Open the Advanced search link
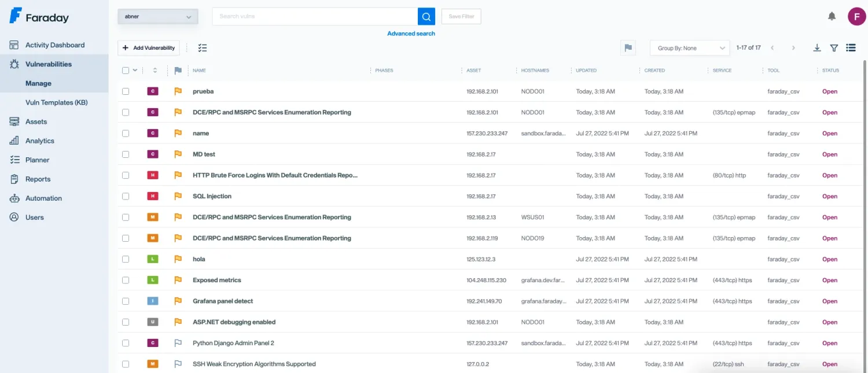The height and width of the screenshot is (373, 868). 411,34
